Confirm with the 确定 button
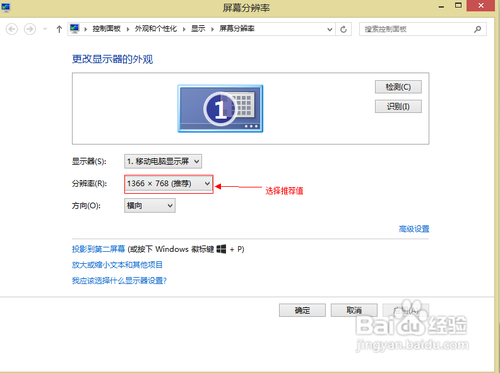The image size is (500, 373). point(302,310)
